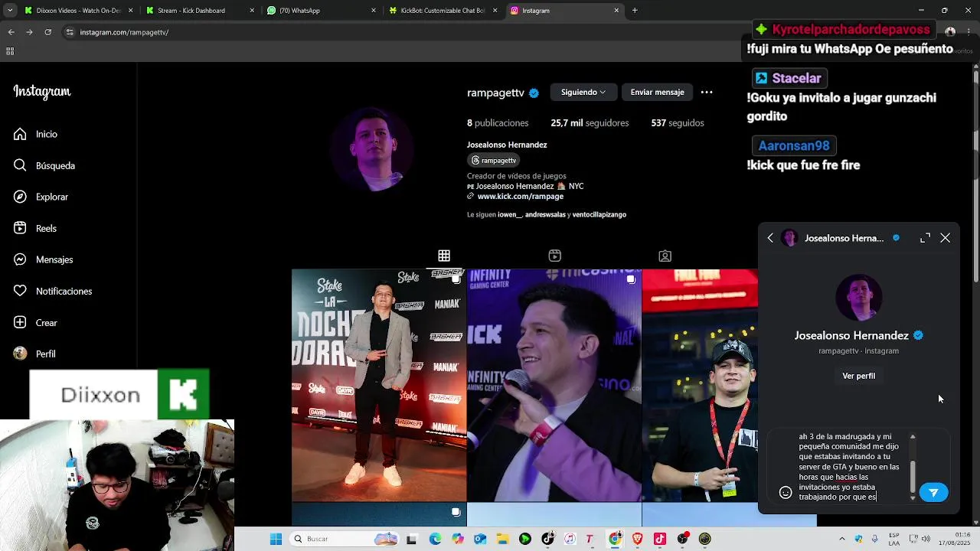980x551 pixels.
Task: Click the Instagram logo
Action: point(42,92)
